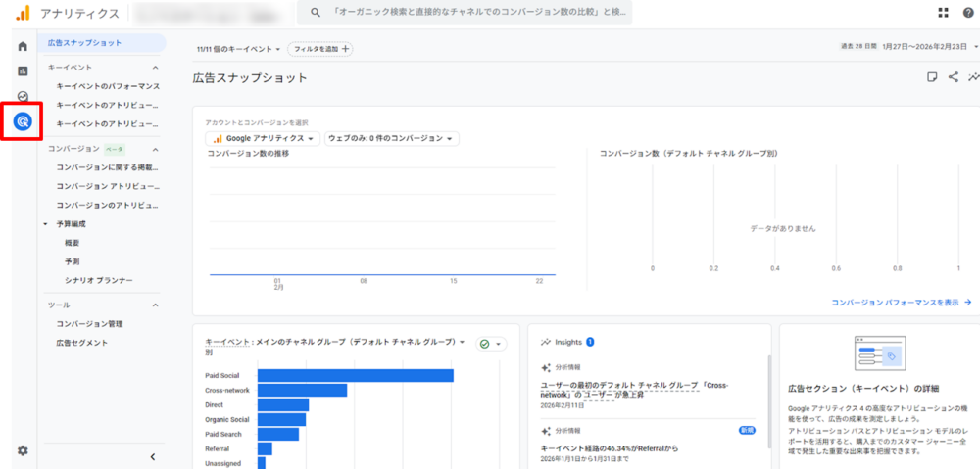
Task: Click the share report icon
Action: pyautogui.click(x=954, y=77)
